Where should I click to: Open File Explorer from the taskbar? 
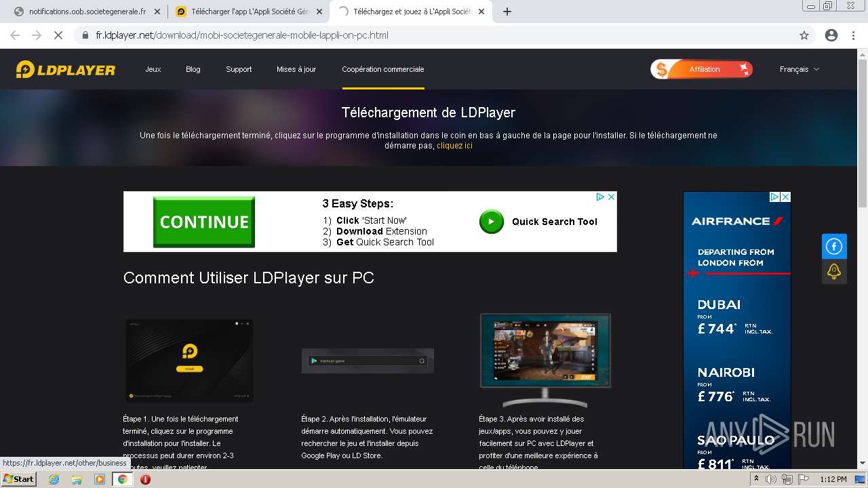[x=77, y=479]
